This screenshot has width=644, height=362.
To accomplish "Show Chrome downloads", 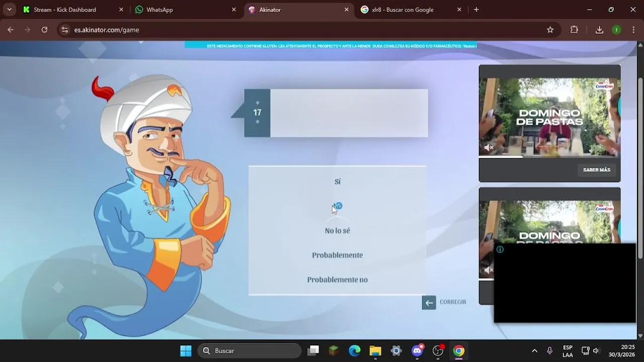I will coord(599,30).
